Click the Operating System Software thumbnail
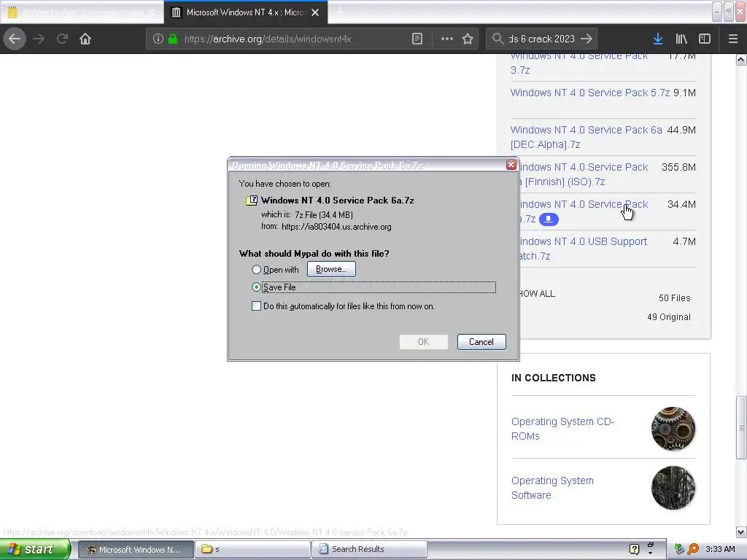 pos(673,488)
